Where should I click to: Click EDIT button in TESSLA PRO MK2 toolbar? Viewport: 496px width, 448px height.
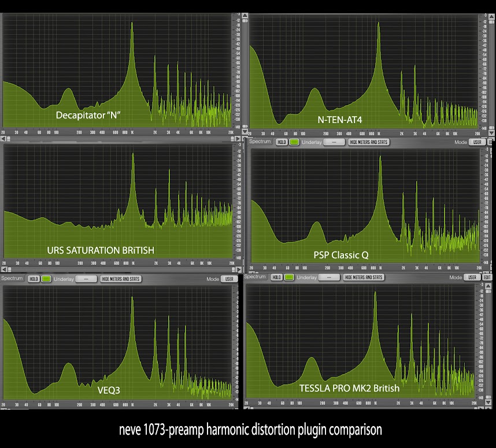point(487,277)
